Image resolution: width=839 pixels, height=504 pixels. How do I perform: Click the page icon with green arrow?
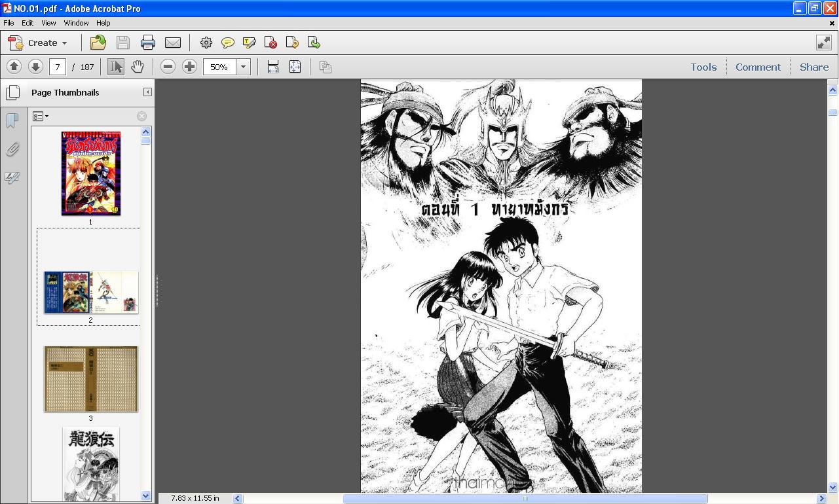point(314,43)
